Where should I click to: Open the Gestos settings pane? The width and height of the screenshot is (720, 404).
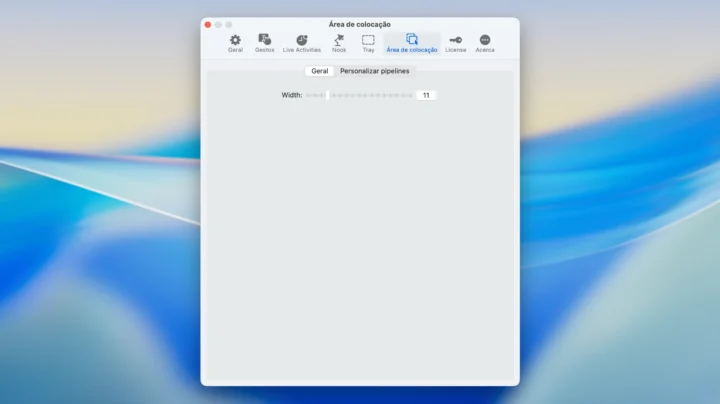pyautogui.click(x=264, y=42)
